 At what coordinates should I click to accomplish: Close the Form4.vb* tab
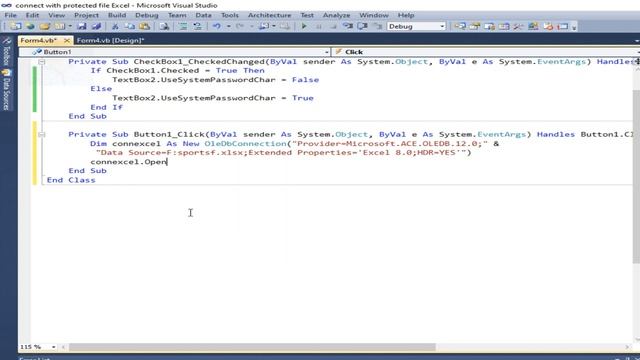[x=67, y=40]
